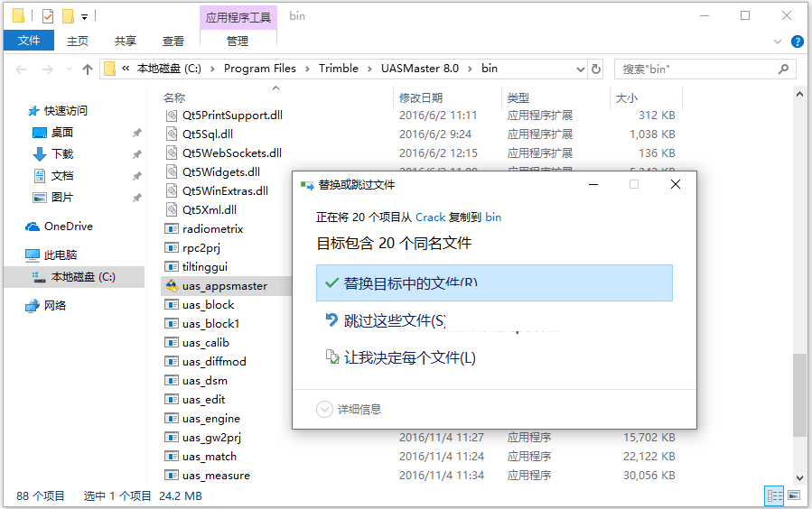Select the Qt5WebSockets.dll file
The height and width of the screenshot is (509, 812).
[x=232, y=153]
